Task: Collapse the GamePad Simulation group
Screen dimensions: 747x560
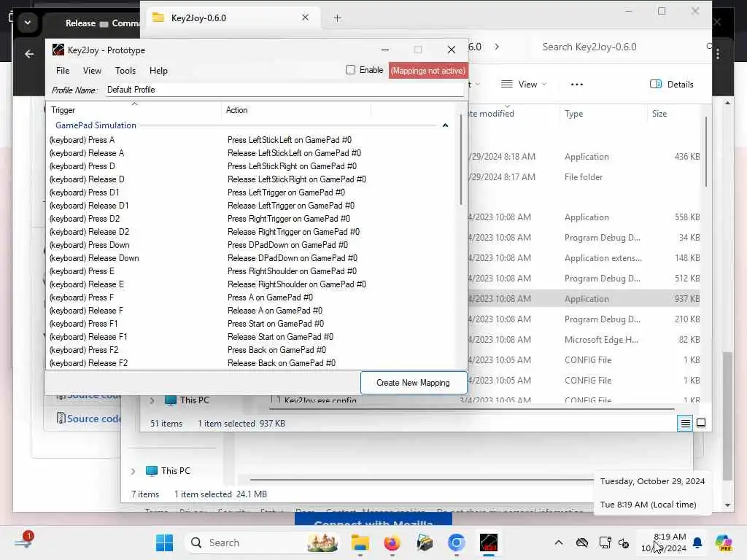Action: (445, 125)
